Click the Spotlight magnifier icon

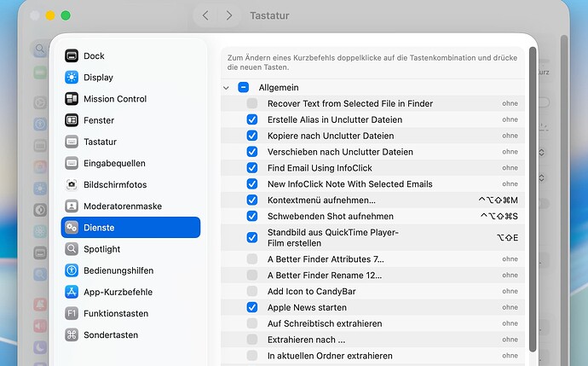click(x=72, y=249)
